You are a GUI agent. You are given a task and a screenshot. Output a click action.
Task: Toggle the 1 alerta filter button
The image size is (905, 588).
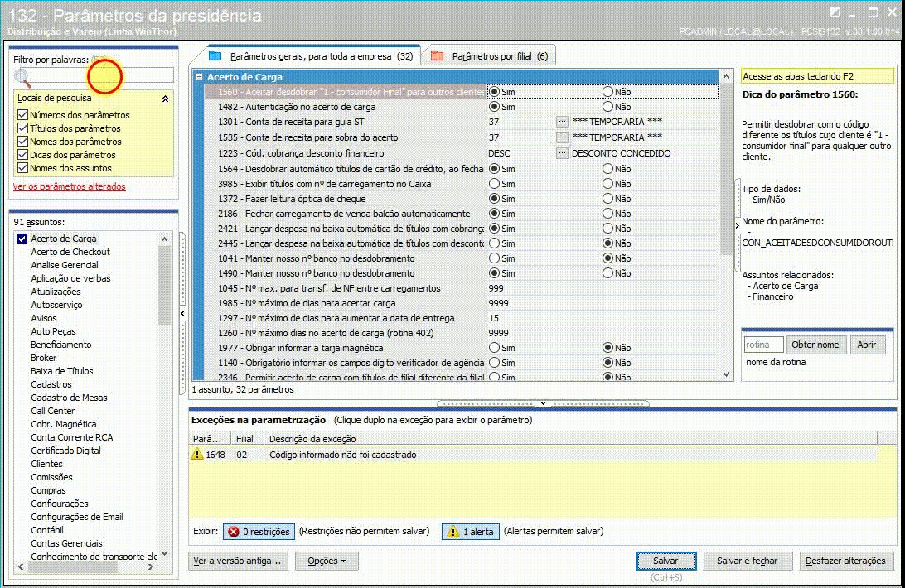471,532
